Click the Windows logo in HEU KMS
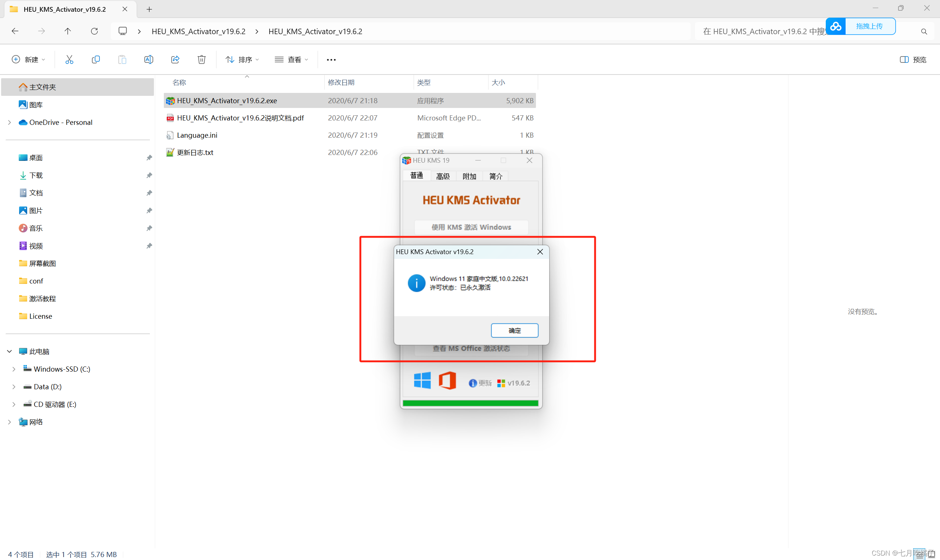The width and height of the screenshot is (940, 560). click(422, 380)
